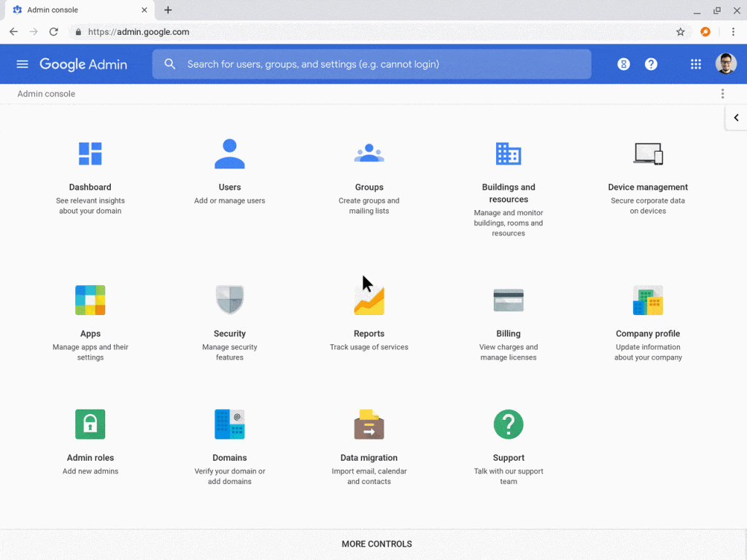
Task: Click the Domains icon
Action: click(230, 424)
